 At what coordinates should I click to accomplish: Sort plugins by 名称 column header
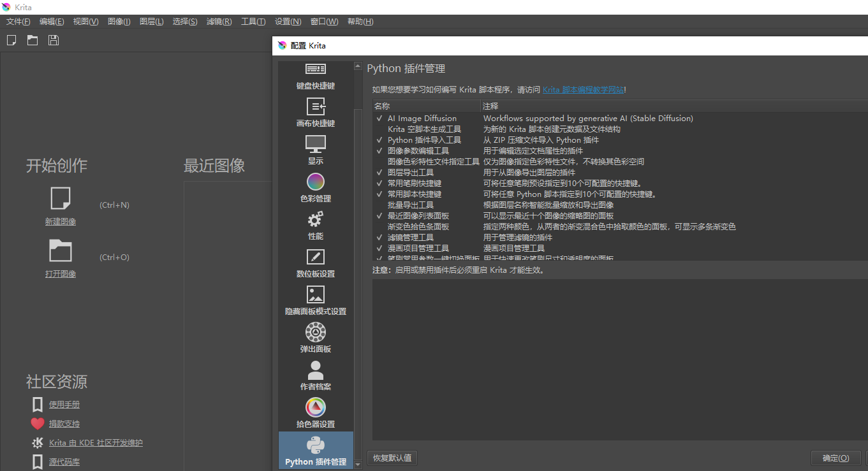(x=426, y=106)
